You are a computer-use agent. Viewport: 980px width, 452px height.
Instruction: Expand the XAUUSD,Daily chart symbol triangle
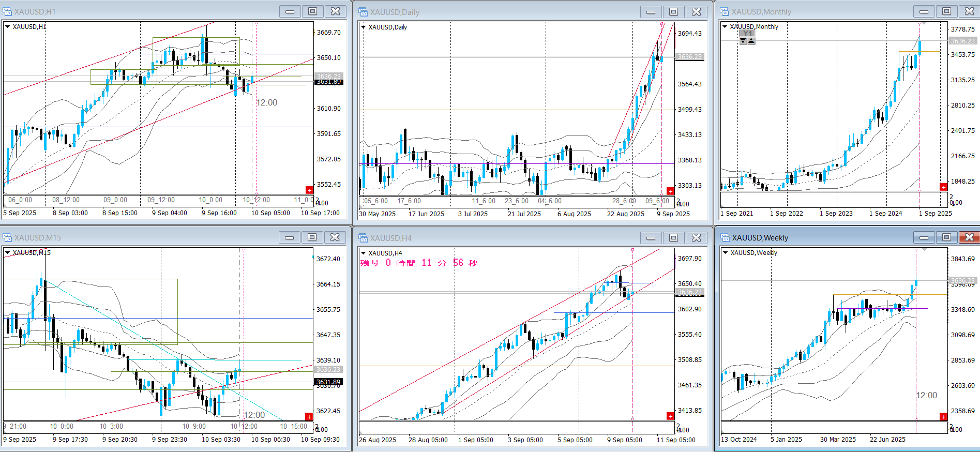(364, 27)
